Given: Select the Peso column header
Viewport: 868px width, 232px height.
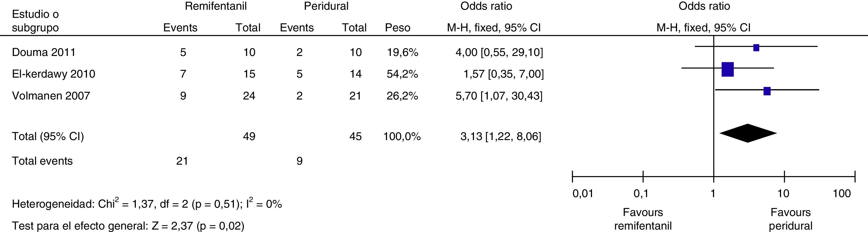Looking at the screenshot, I should coord(398,28).
